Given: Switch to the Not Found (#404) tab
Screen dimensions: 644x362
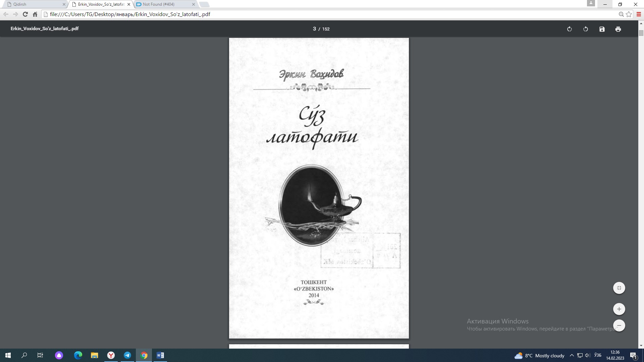Looking at the screenshot, I should [x=161, y=4].
